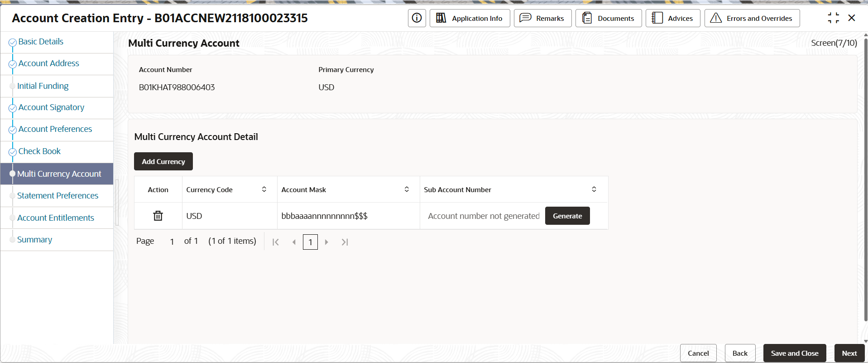868x363 pixels.
Task: Click the Cancel button
Action: [698, 353]
